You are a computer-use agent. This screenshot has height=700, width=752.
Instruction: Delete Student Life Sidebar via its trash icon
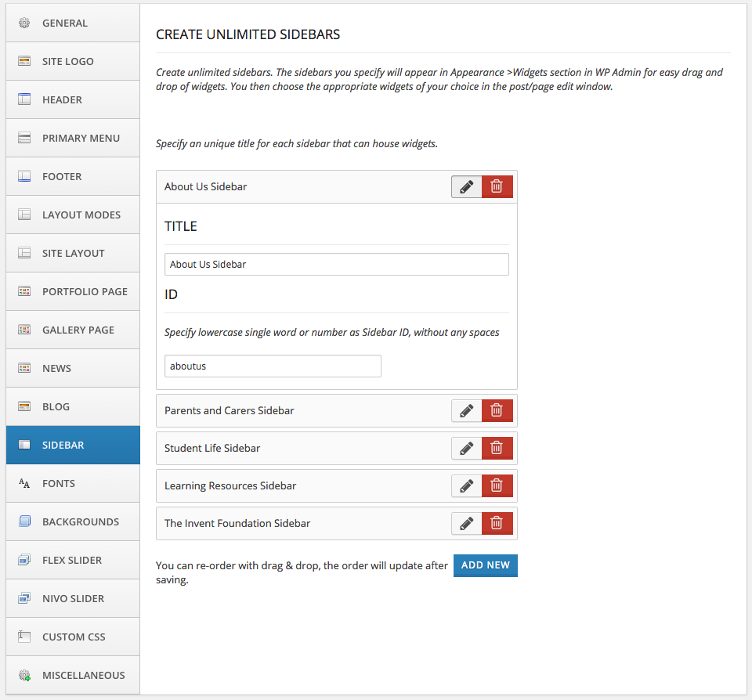click(497, 448)
